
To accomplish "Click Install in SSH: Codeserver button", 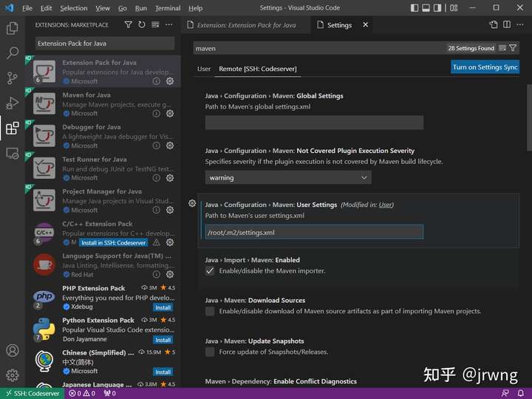I will click(x=114, y=242).
